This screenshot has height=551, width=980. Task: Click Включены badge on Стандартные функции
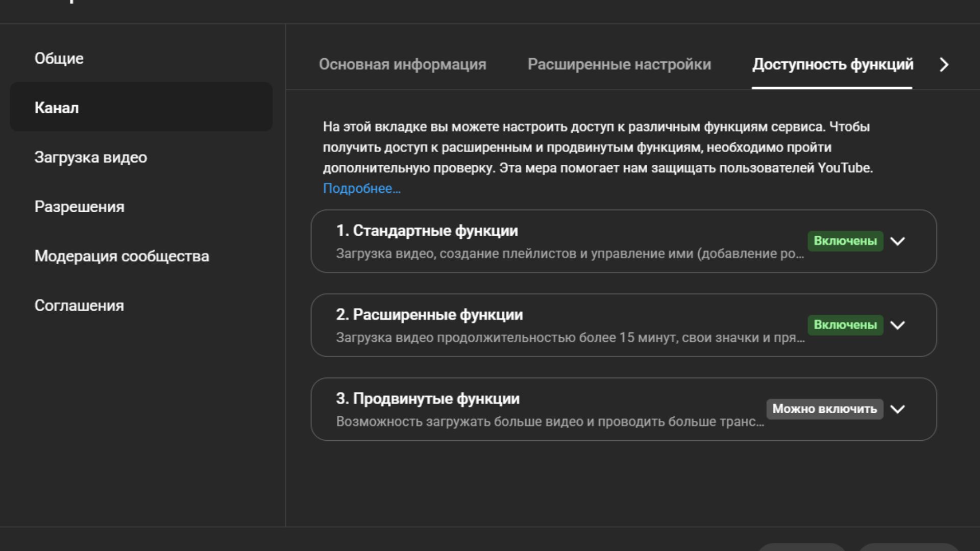coord(845,241)
